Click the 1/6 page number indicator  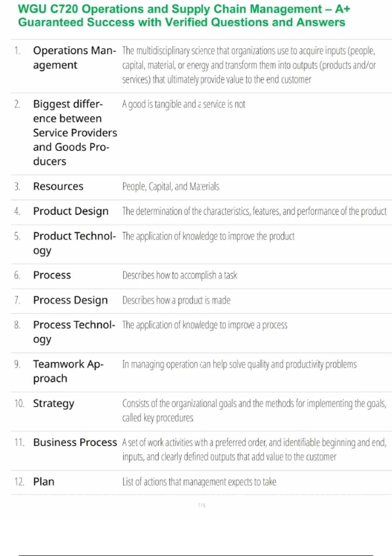coord(202,505)
